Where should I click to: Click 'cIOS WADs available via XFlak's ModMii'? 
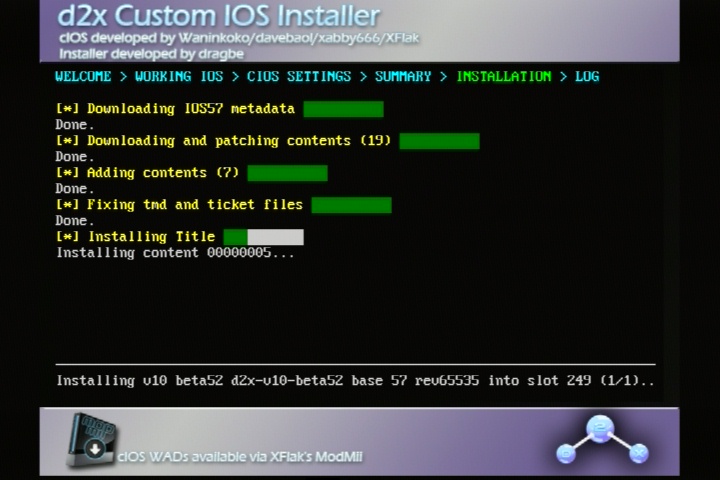tap(240, 457)
